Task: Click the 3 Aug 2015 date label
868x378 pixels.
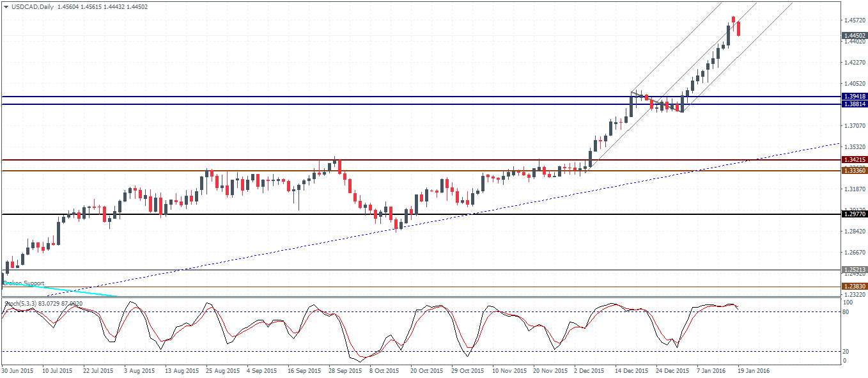Action: click(139, 370)
